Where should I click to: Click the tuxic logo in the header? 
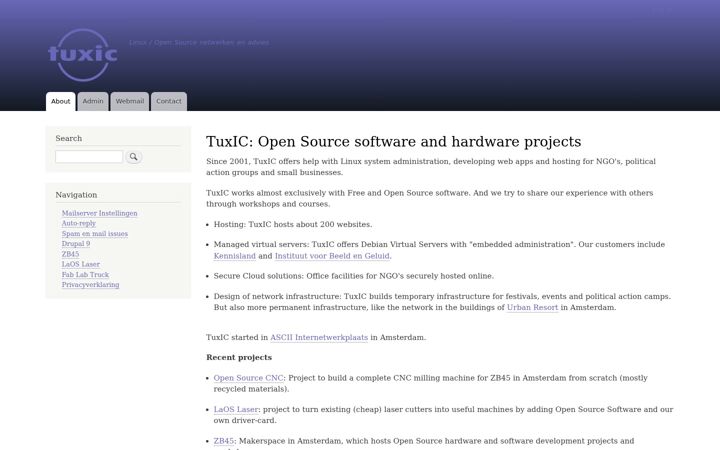(83, 55)
